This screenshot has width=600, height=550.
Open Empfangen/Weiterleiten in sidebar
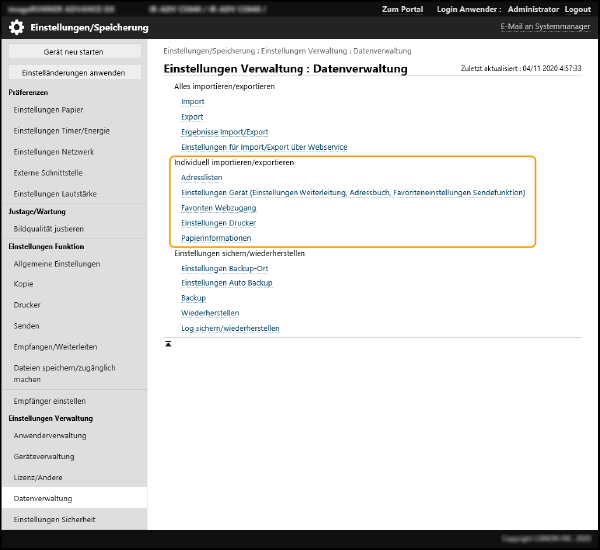click(55, 346)
